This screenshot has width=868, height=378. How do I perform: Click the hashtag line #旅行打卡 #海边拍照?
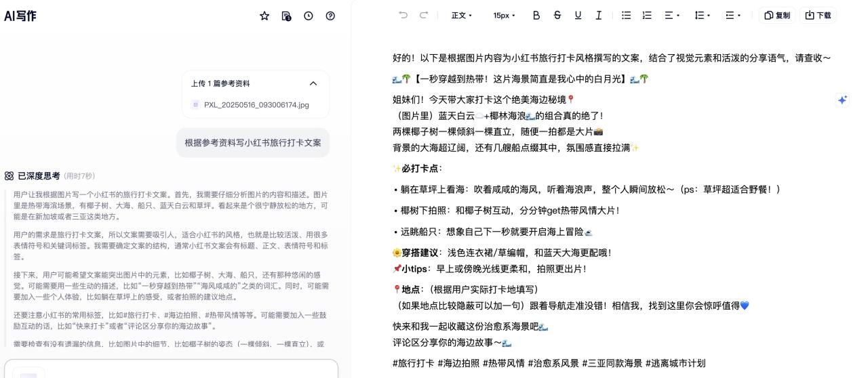point(549,363)
